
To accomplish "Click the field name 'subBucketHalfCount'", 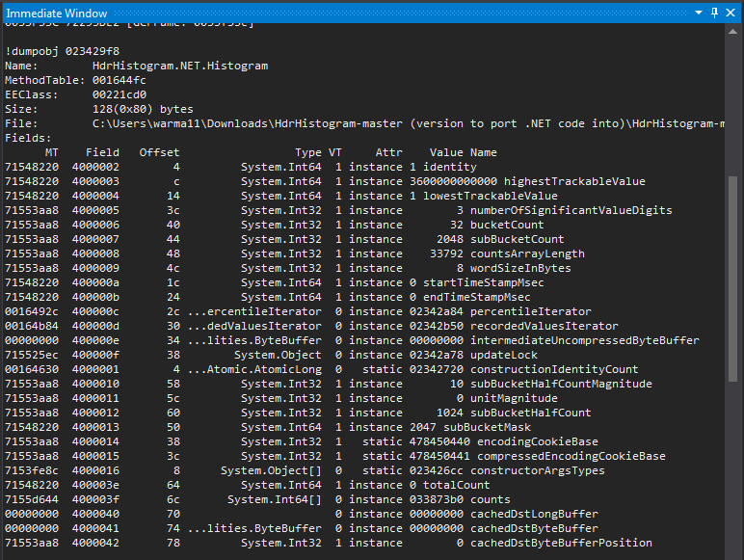I will pos(531,413).
